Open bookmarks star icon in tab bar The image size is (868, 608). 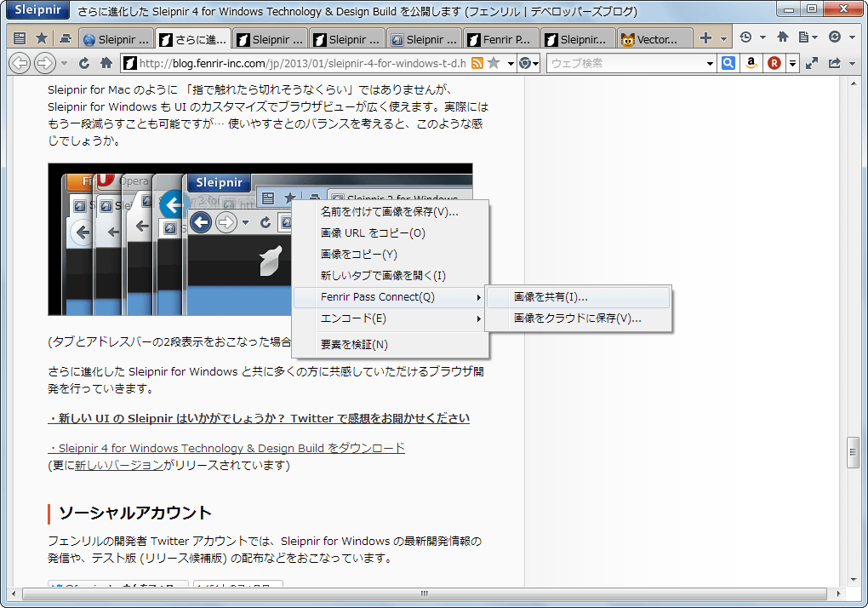pyautogui.click(x=42, y=38)
